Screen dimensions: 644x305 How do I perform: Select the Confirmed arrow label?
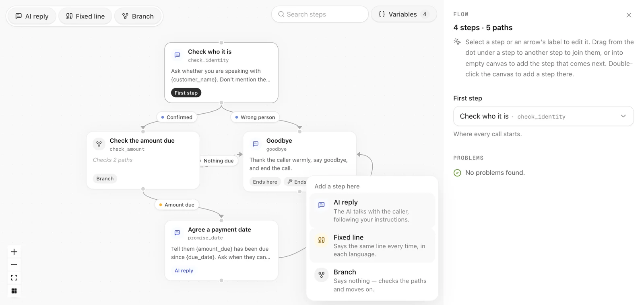[177, 117]
